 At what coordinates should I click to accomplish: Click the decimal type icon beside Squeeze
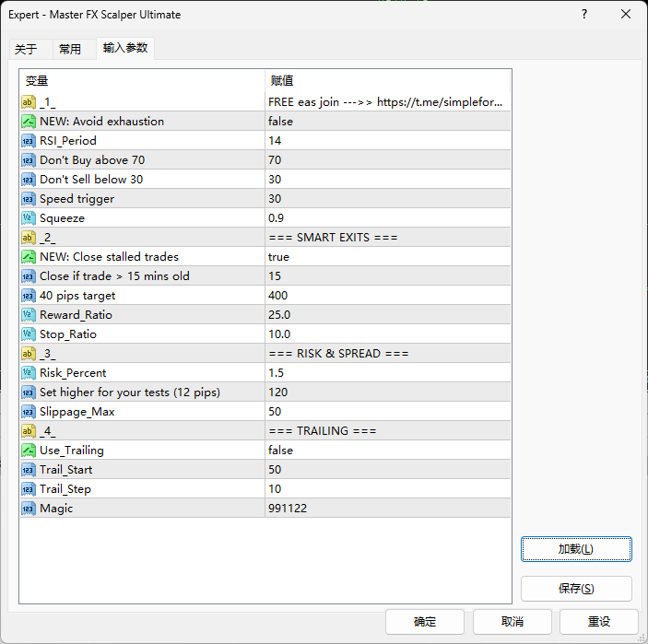click(x=29, y=218)
